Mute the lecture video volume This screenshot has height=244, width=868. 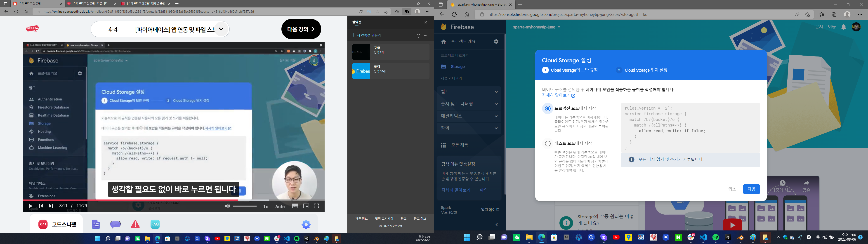[x=227, y=206]
